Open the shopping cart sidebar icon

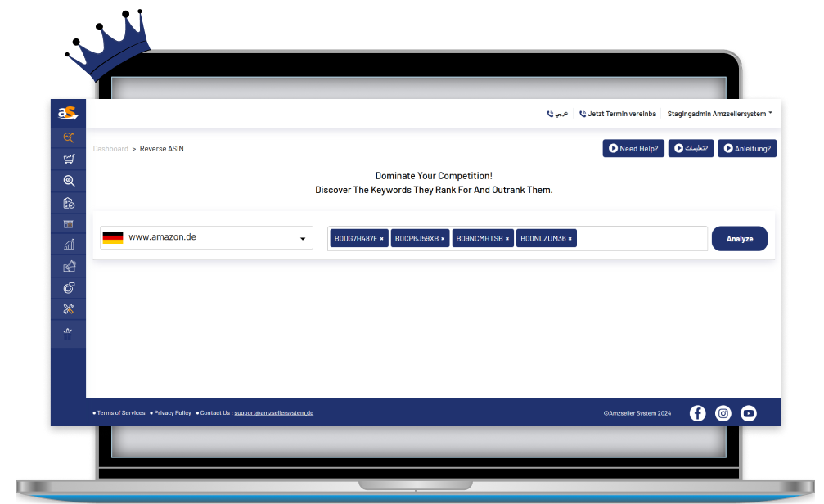(x=69, y=159)
